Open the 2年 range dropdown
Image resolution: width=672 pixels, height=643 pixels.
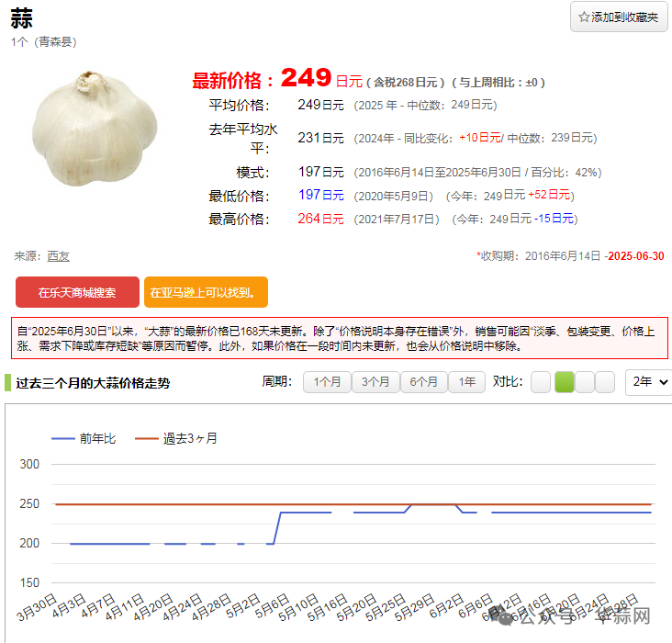(x=648, y=382)
